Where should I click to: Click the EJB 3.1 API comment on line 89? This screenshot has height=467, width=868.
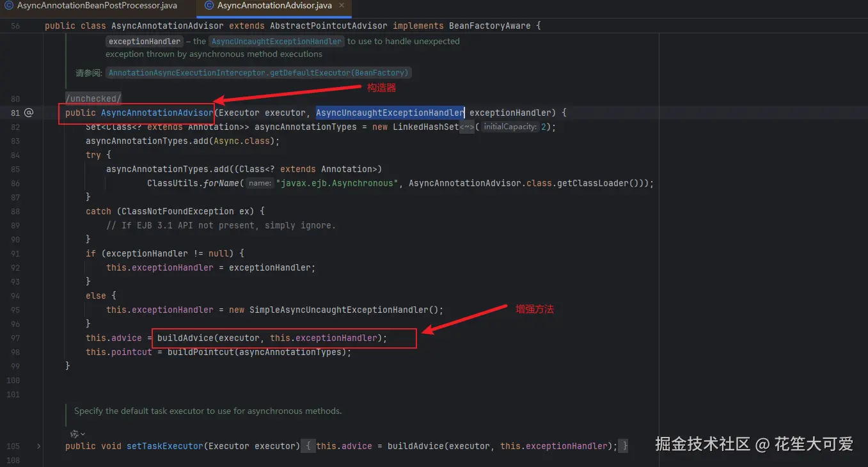tap(221, 225)
